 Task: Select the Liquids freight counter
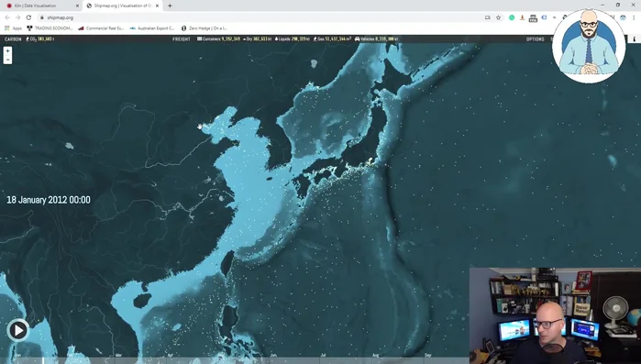pos(293,39)
